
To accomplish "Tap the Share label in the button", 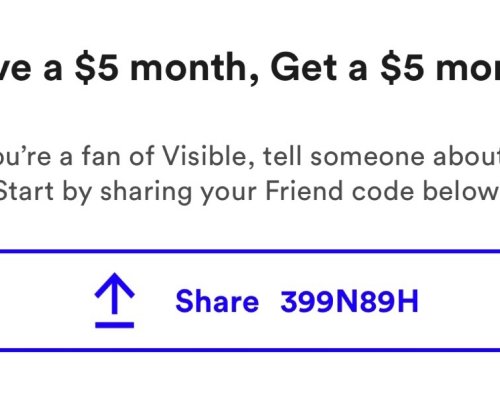I will tap(217, 301).
